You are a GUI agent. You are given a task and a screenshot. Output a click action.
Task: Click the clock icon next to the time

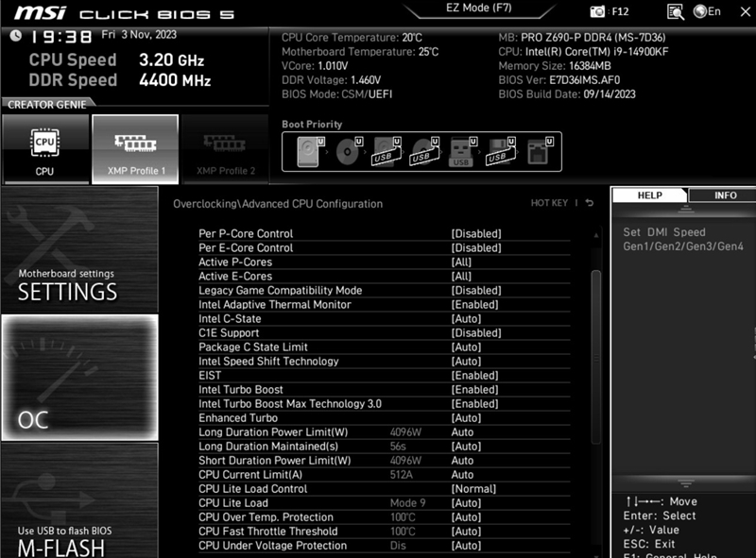coord(16,36)
